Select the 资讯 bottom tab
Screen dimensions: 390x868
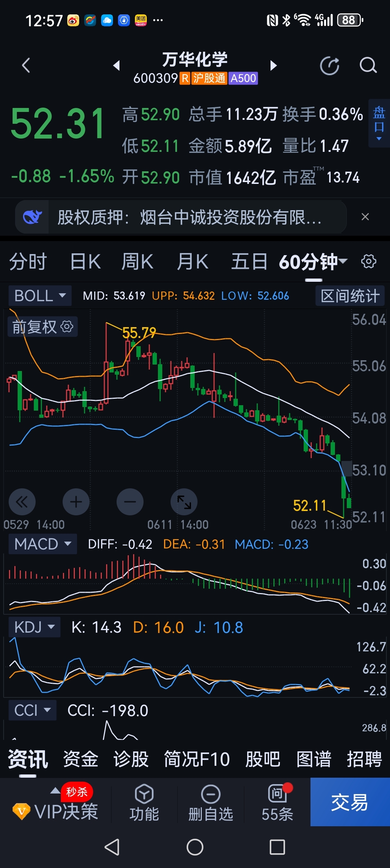pyautogui.click(x=28, y=759)
